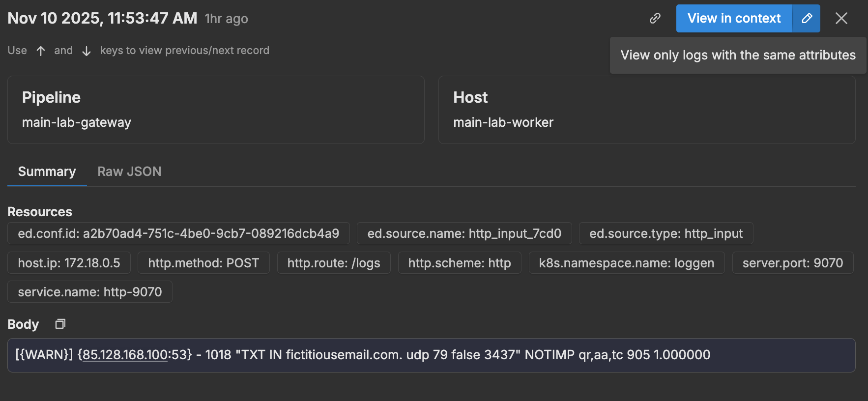Click the View in context button
The height and width of the screenshot is (401, 868).
click(x=734, y=19)
